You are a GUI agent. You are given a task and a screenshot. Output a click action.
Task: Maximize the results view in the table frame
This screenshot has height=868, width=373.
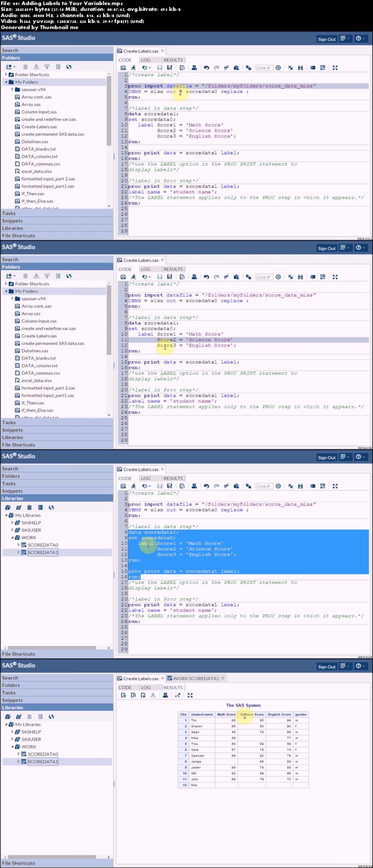tap(190, 695)
